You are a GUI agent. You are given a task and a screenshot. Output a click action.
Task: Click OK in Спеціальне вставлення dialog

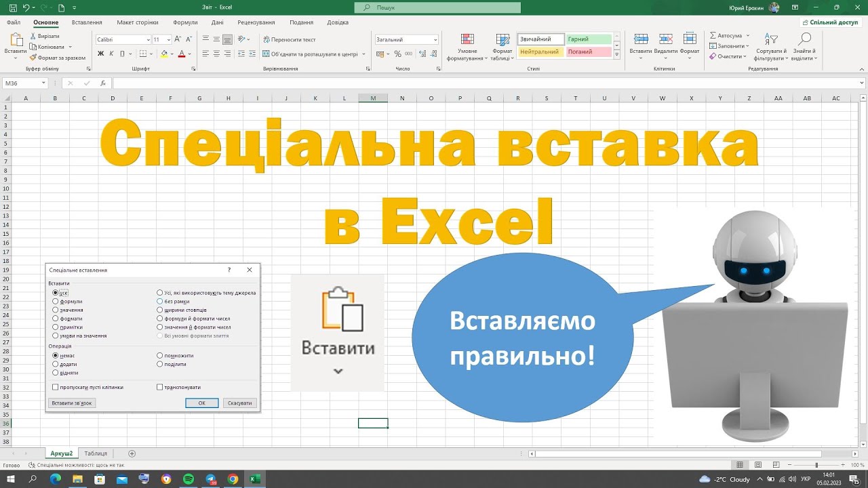pos(202,403)
